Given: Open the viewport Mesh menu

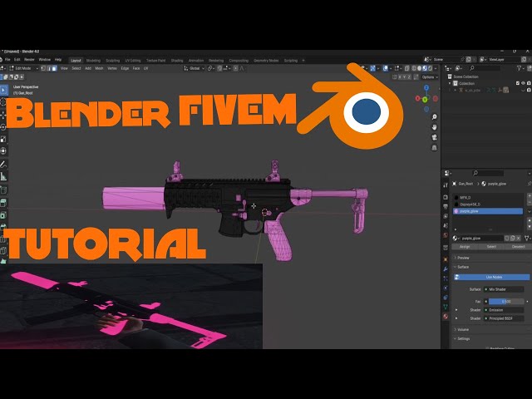Looking at the screenshot, I should pos(99,68).
